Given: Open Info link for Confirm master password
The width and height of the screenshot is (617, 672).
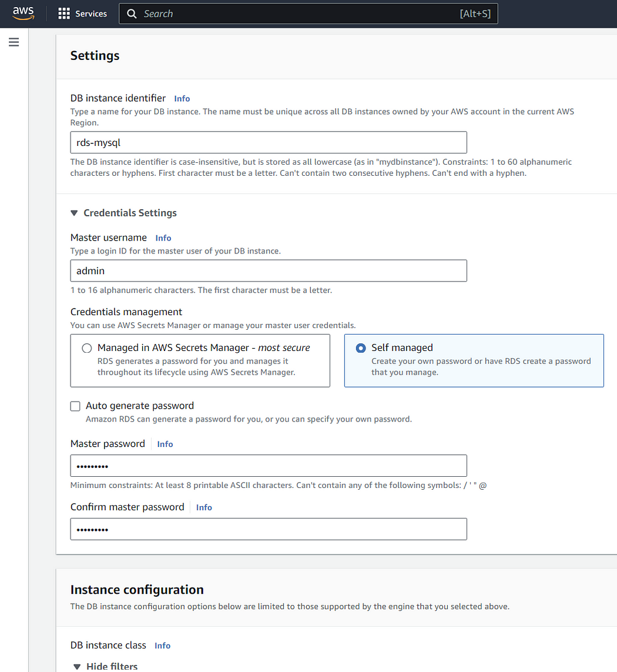Looking at the screenshot, I should (x=204, y=507).
